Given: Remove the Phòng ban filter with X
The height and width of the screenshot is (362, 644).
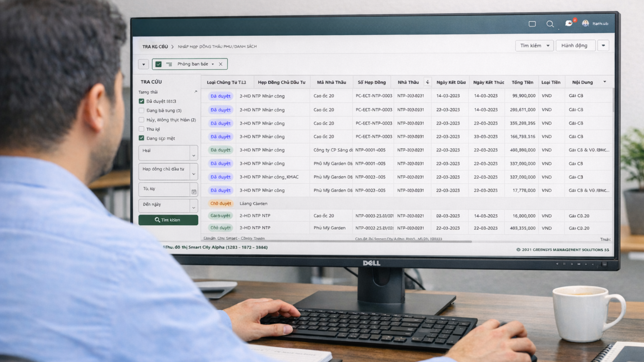Looking at the screenshot, I should [x=220, y=64].
